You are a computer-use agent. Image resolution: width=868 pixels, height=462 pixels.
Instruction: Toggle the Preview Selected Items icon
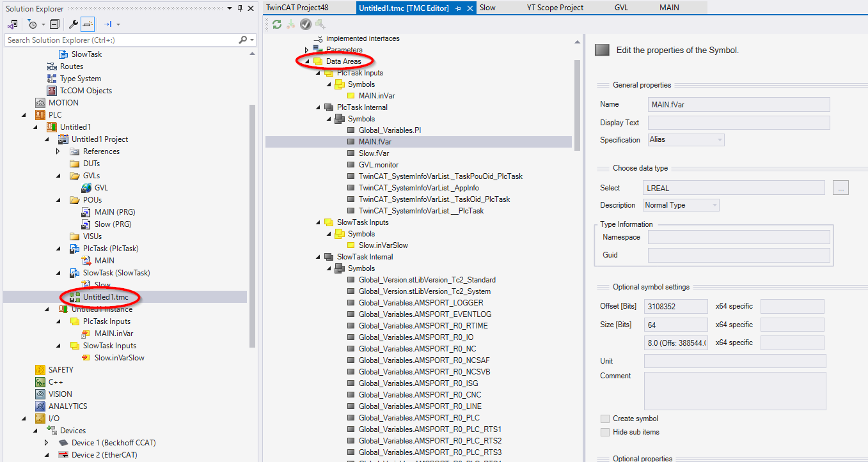pos(88,24)
